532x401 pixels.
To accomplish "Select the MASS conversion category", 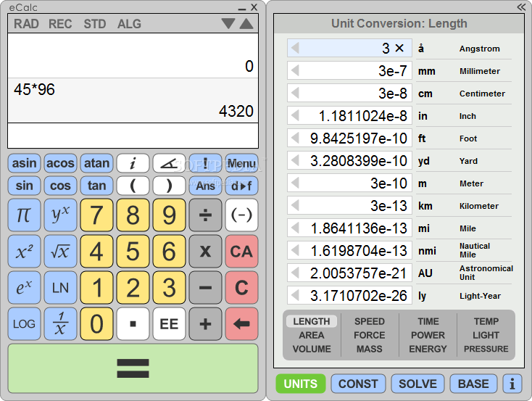I will tap(370, 349).
